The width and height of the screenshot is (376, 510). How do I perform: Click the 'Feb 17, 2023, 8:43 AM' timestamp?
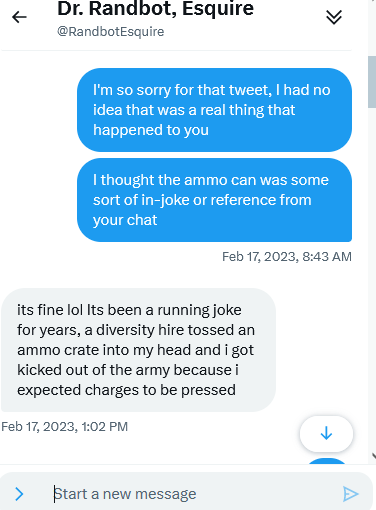(287, 257)
